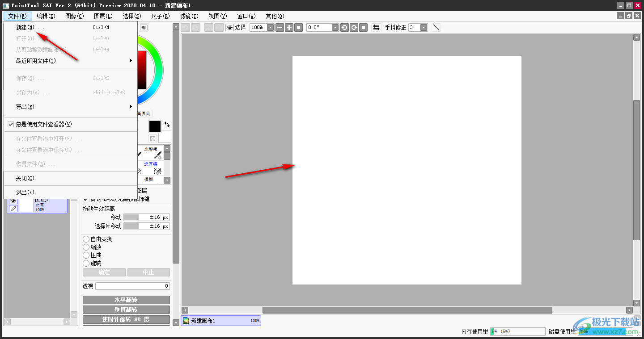The width and height of the screenshot is (644, 339).
Task: Click the straight line drawing mode icon
Action: 436,27
